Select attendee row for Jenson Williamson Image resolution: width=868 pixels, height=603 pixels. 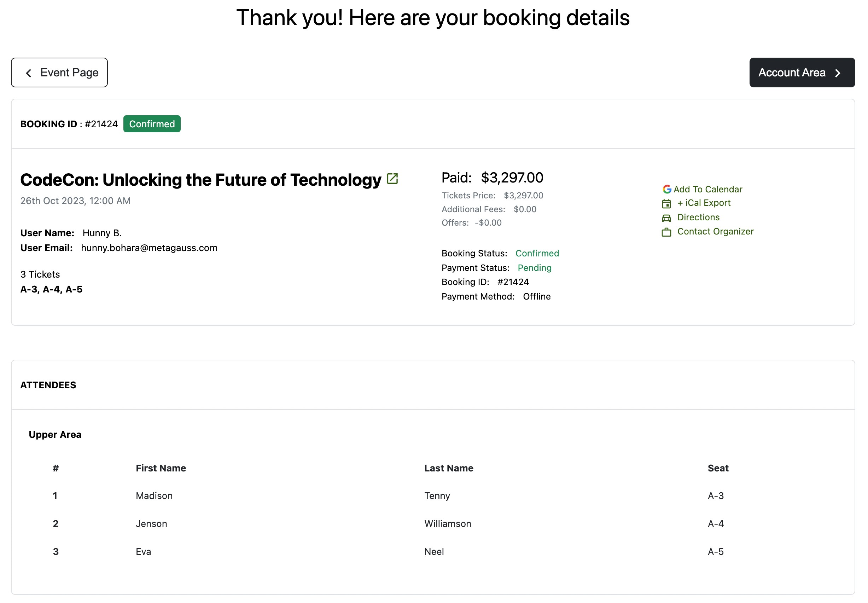click(x=151, y=524)
